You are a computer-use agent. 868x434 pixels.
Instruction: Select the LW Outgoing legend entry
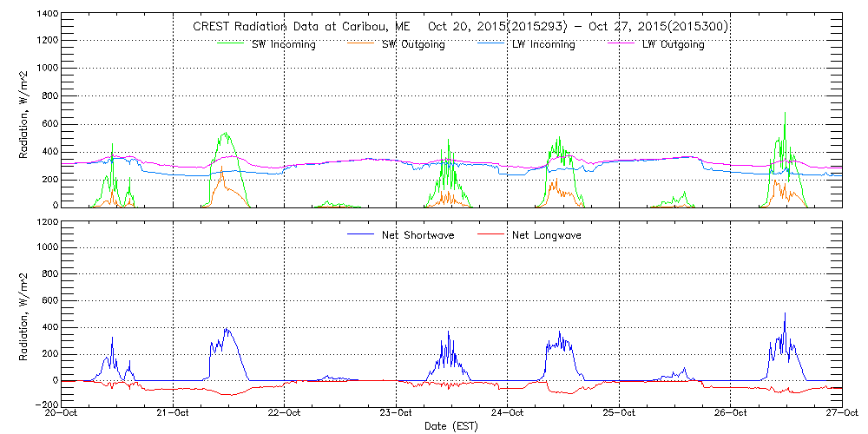click(673, 45)
